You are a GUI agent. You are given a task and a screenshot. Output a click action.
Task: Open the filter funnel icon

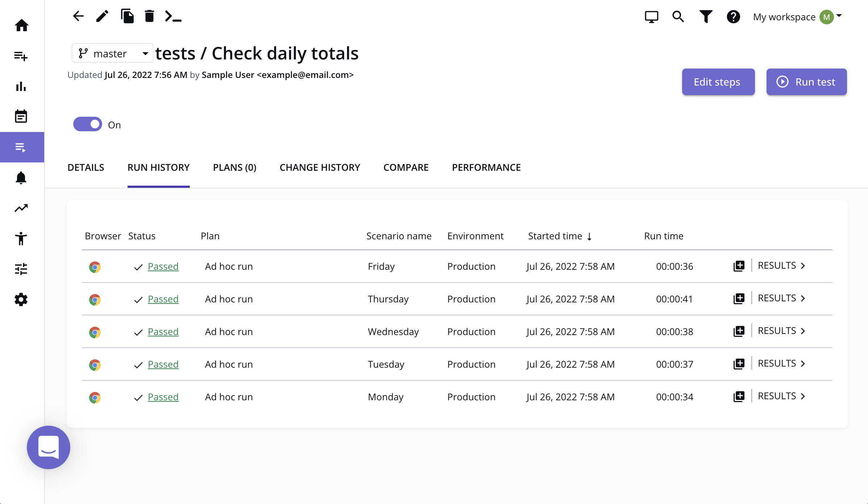(x=706, y=17)
